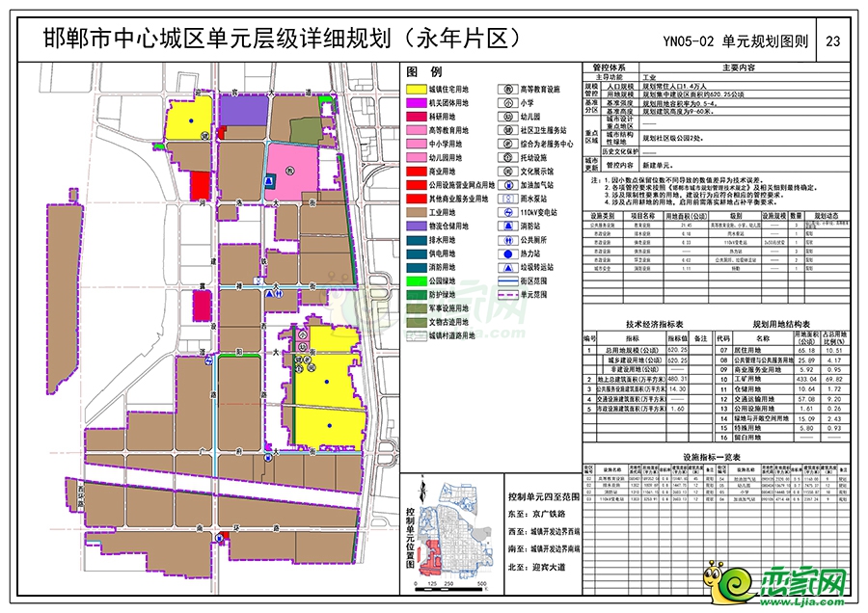Screen dimensions: 868x613
Task: Click the '北至：迎宾大道' boundary line
Action: (x=537, y=568)
